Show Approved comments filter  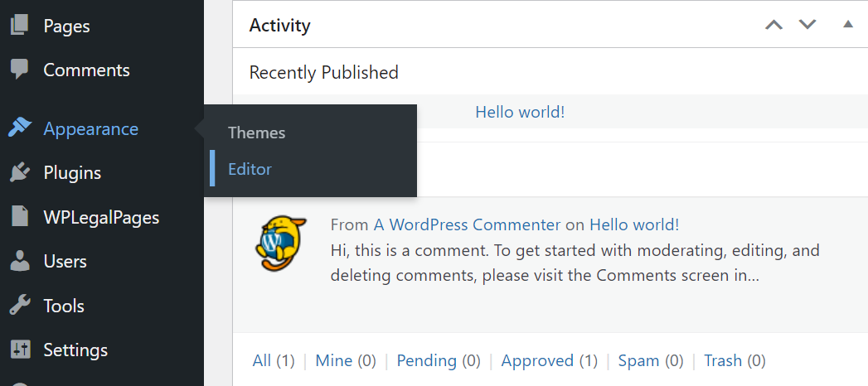[537, 360]
